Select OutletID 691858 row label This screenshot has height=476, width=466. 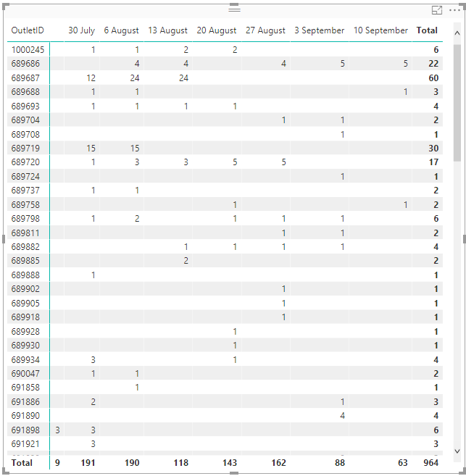25,388
